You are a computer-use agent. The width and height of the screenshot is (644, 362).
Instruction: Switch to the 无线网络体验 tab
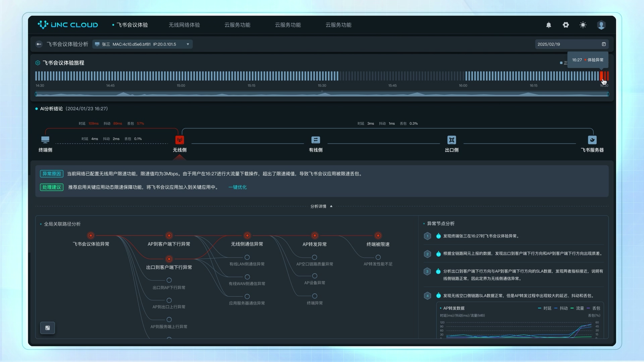click(184, 25)
